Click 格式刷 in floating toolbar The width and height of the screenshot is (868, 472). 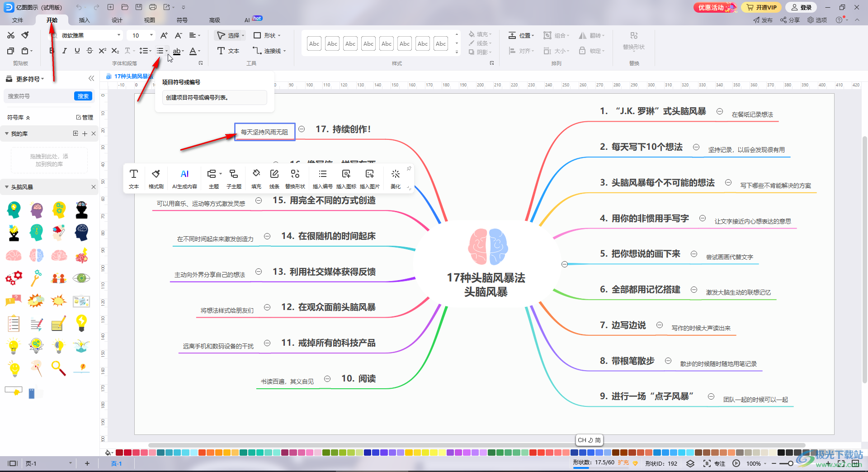click(156, 179)
